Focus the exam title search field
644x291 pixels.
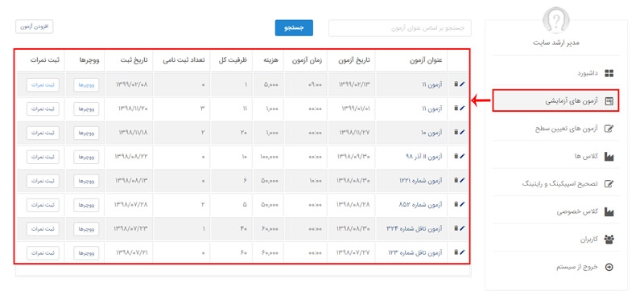click(x=400, y=28)
